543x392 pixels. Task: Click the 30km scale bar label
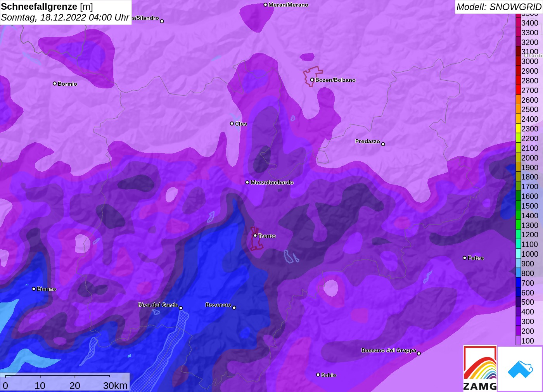[115, 385]
